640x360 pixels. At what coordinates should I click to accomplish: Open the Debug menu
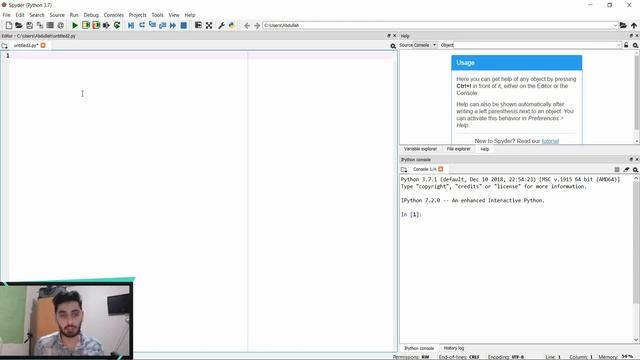click(x=91, y=15)
